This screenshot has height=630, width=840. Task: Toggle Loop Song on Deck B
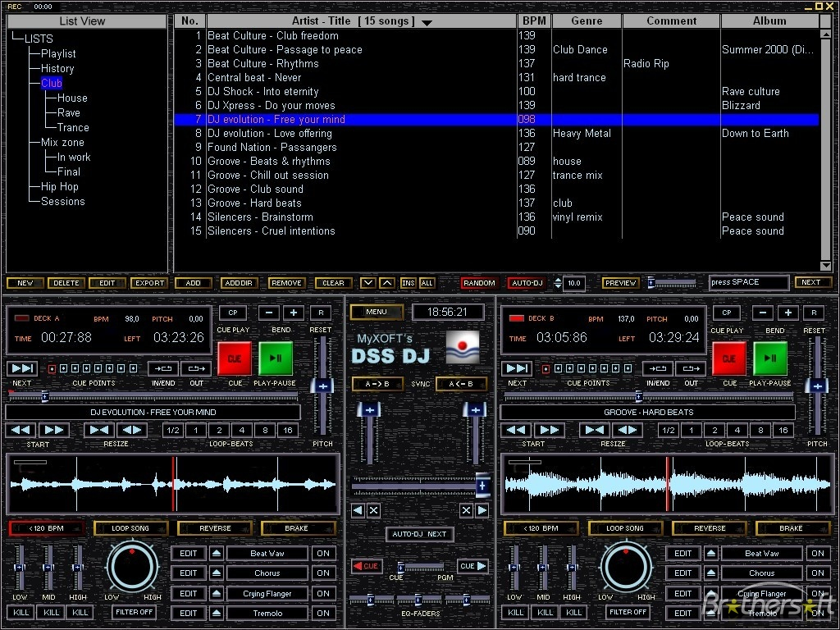click(625, 528)
